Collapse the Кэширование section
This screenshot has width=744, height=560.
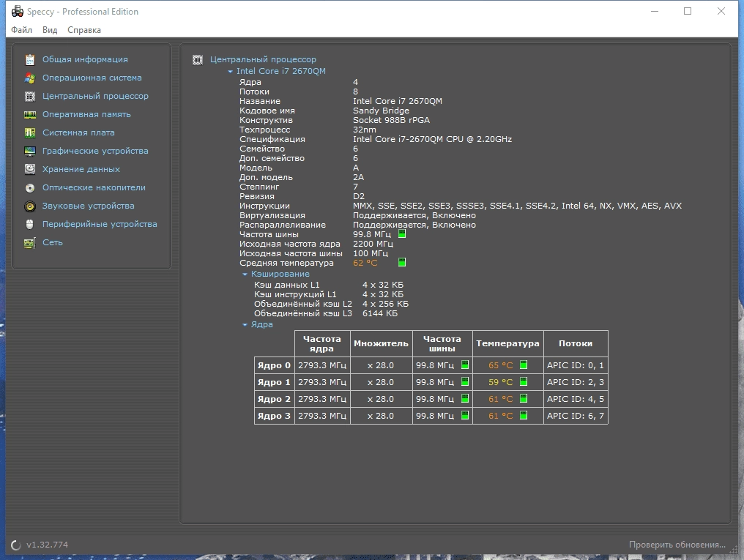[x=245, y=275]
